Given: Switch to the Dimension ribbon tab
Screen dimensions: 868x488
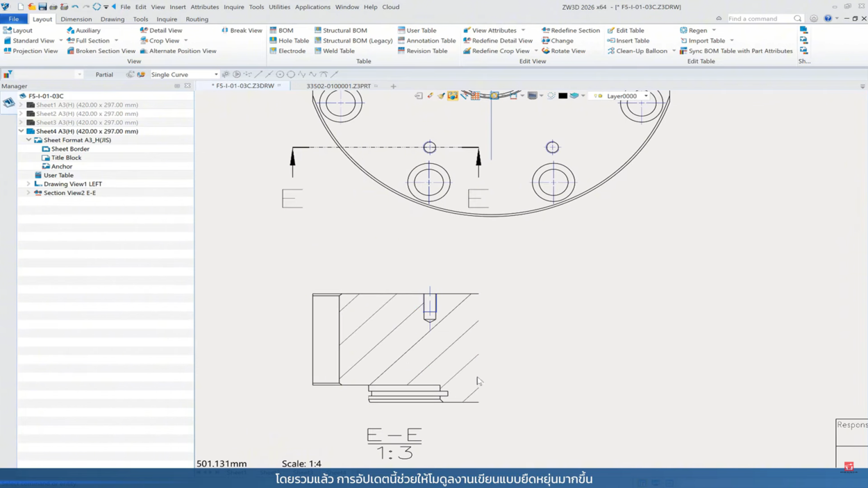Looking at the screenshot, I should pos(76,19).
